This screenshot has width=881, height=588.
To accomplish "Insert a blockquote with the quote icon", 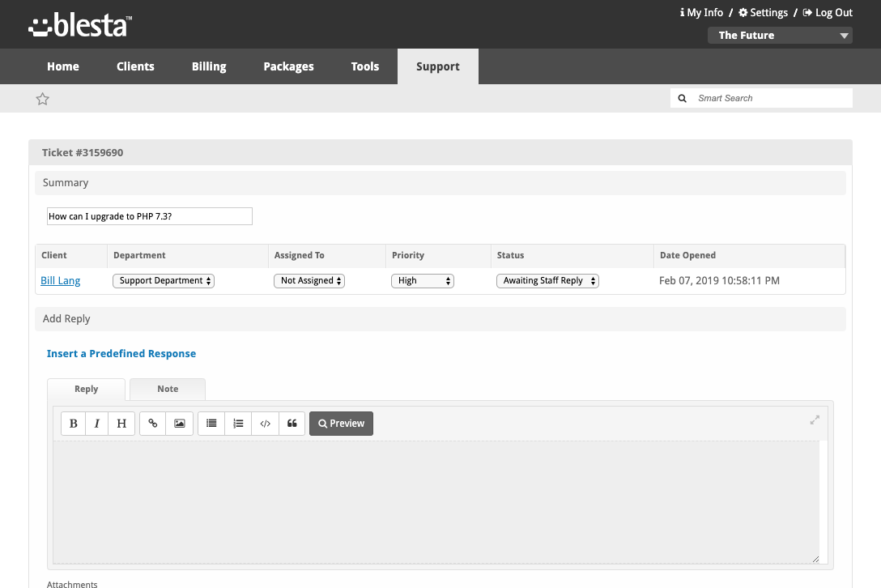I will click(x=292, y=424).
